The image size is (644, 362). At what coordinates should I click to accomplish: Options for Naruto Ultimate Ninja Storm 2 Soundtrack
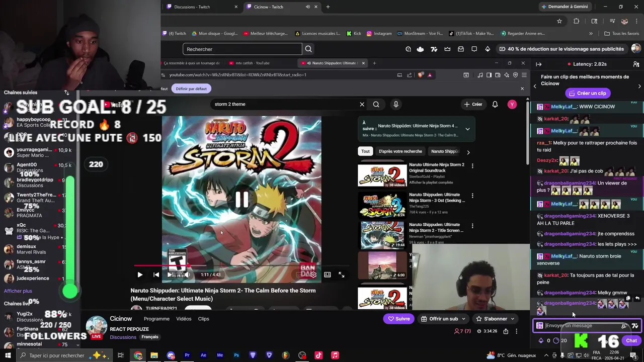click(x=472, y=166)
